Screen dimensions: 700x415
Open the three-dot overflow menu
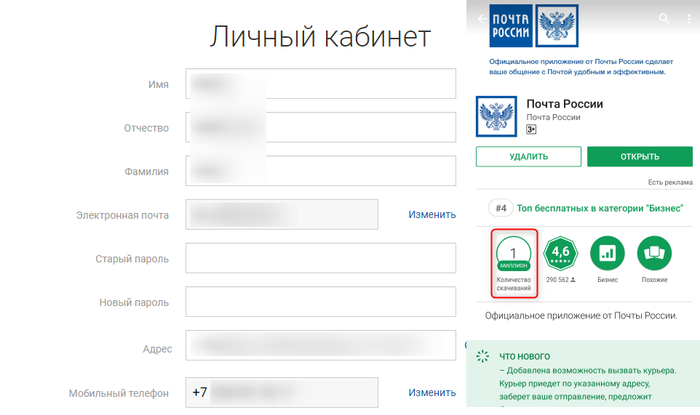coord(690,19)
